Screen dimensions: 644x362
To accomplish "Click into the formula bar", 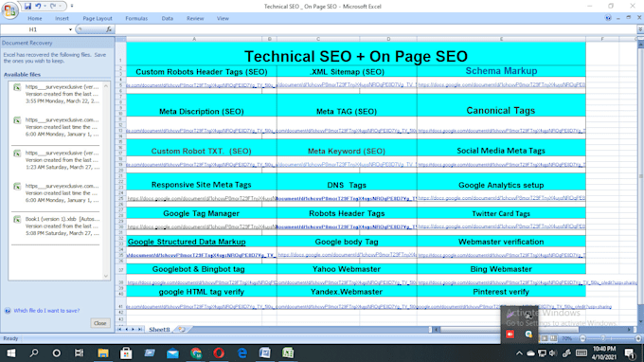I will 376,29.
